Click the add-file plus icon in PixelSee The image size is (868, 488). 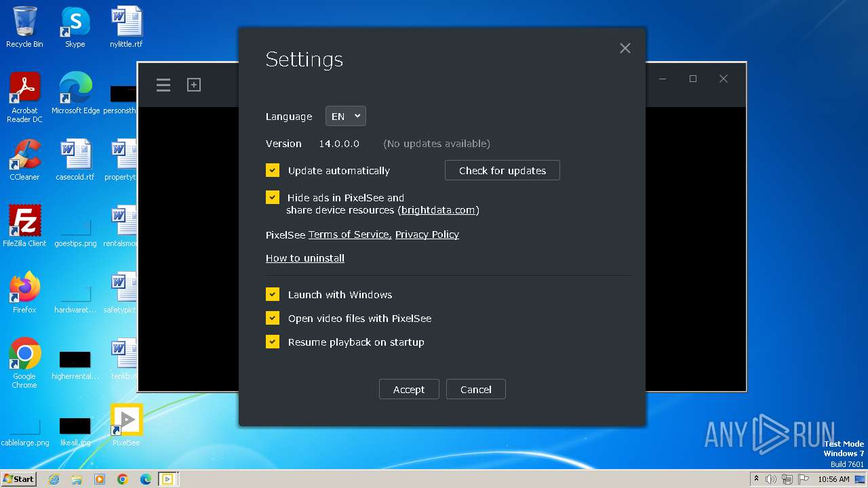pos(194,85)
